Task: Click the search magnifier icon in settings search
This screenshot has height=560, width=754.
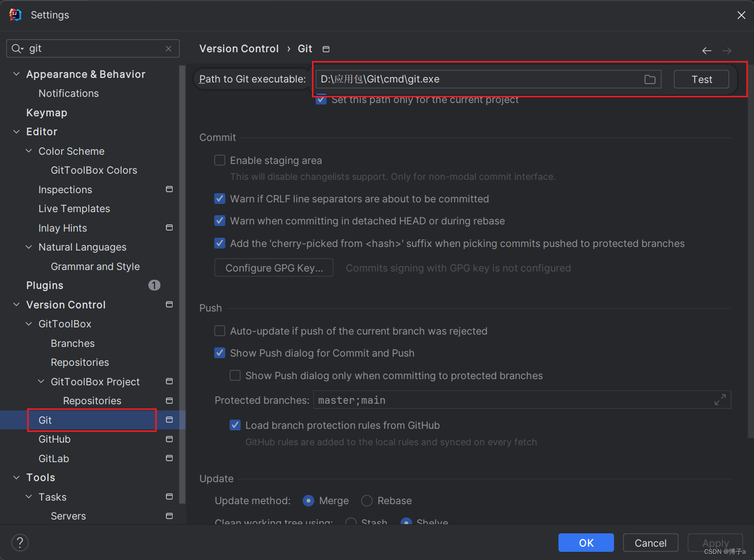Action: [17, 49]
